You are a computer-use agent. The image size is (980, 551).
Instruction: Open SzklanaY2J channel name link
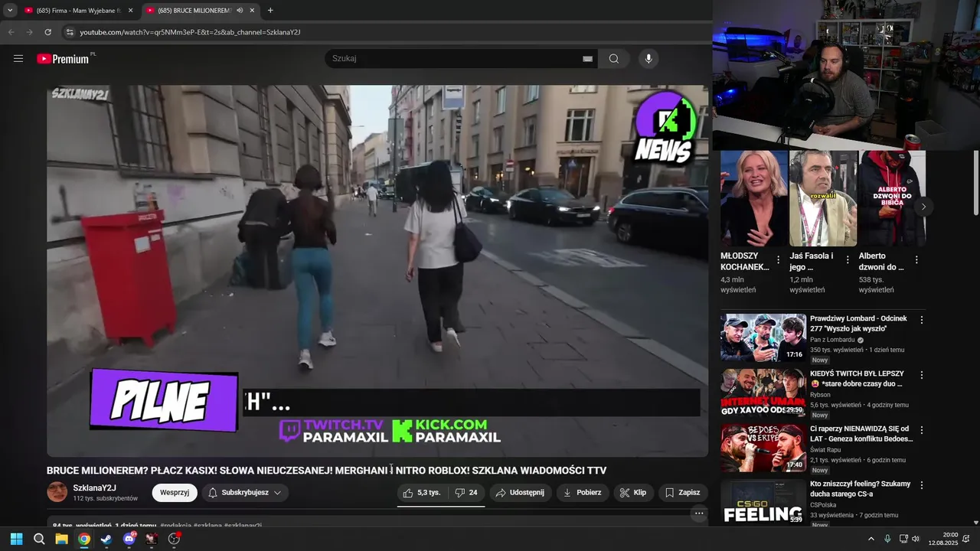coord(94,488)
